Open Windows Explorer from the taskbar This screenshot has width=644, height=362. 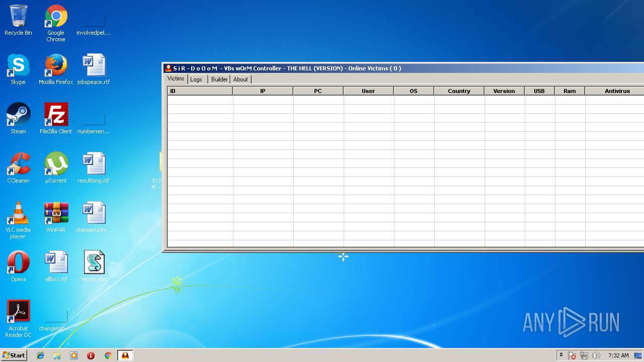(x=57, y=355)
